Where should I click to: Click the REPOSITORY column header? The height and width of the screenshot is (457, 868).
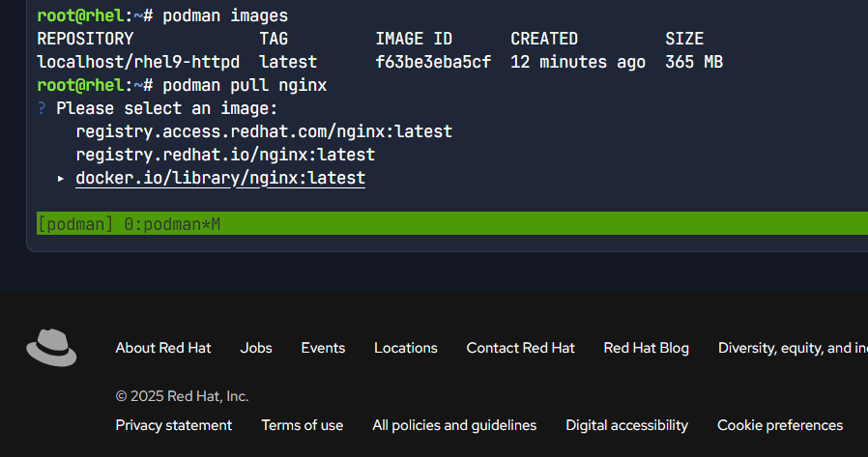[85, 39]
